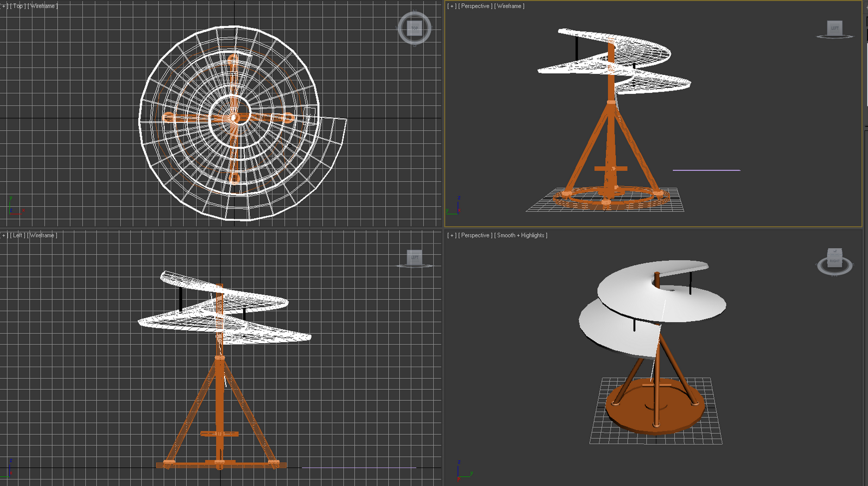Viewport: 868px width, 486px height.
Task: Open the Left view label menu
Action: (18, 235)
